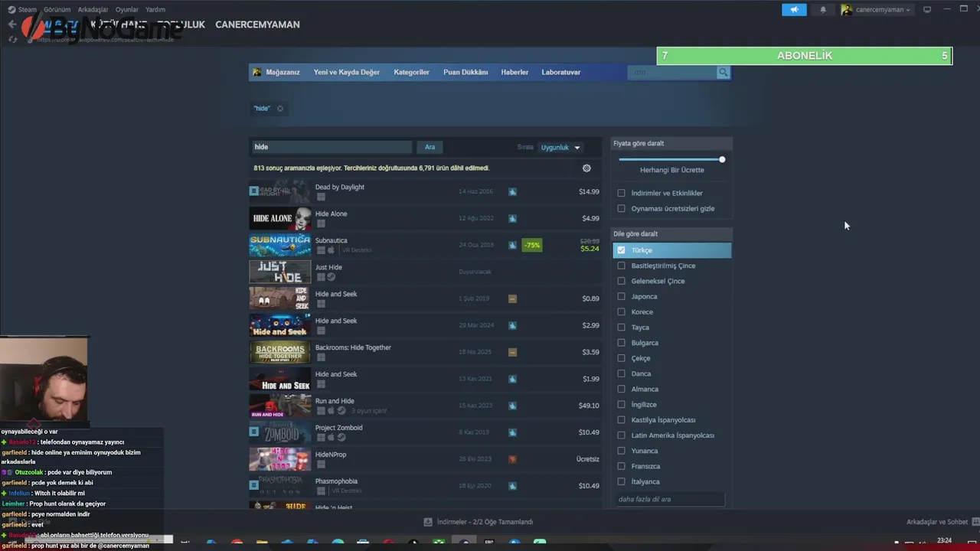Check the Japonca language filter

point(621,296)
